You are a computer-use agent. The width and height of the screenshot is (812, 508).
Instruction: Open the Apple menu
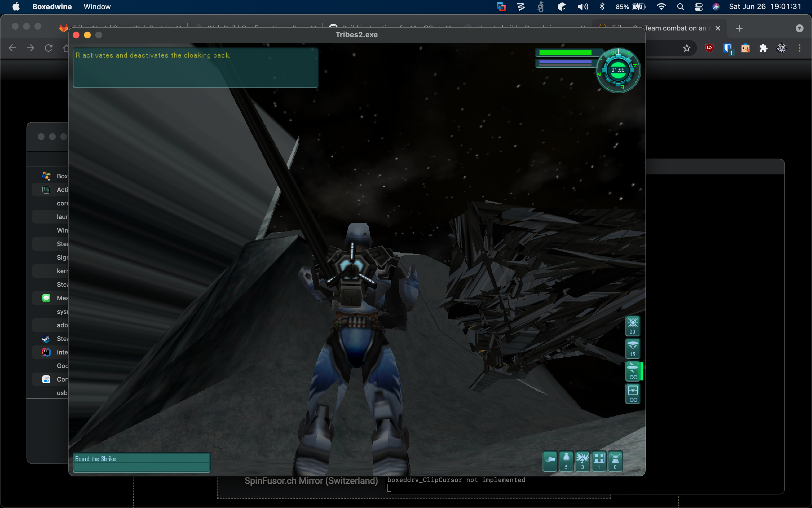(16, 7)
